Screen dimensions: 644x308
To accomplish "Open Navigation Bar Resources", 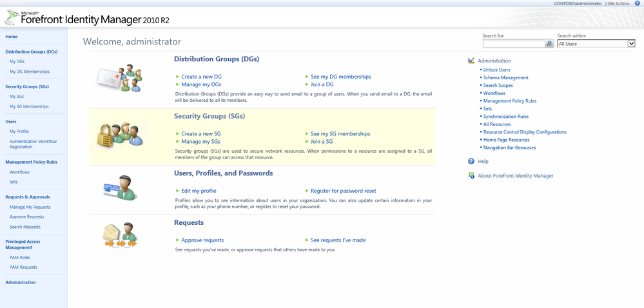I will pos(509,148).
